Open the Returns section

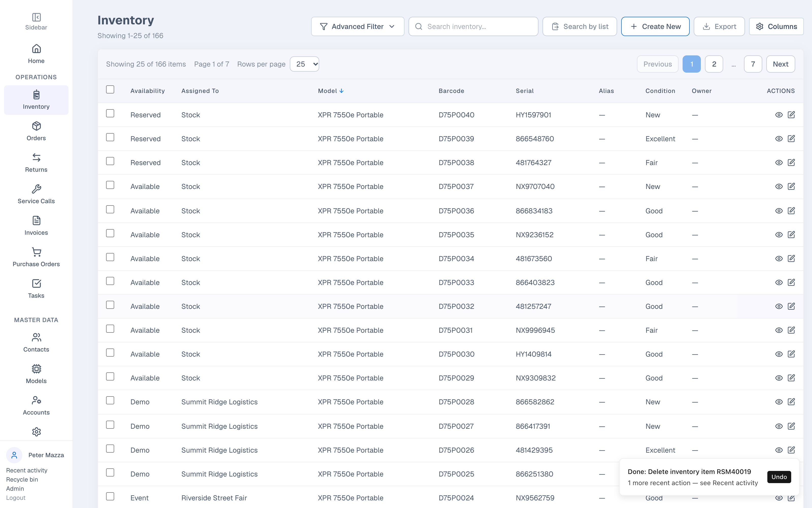(x=36, y=163)
